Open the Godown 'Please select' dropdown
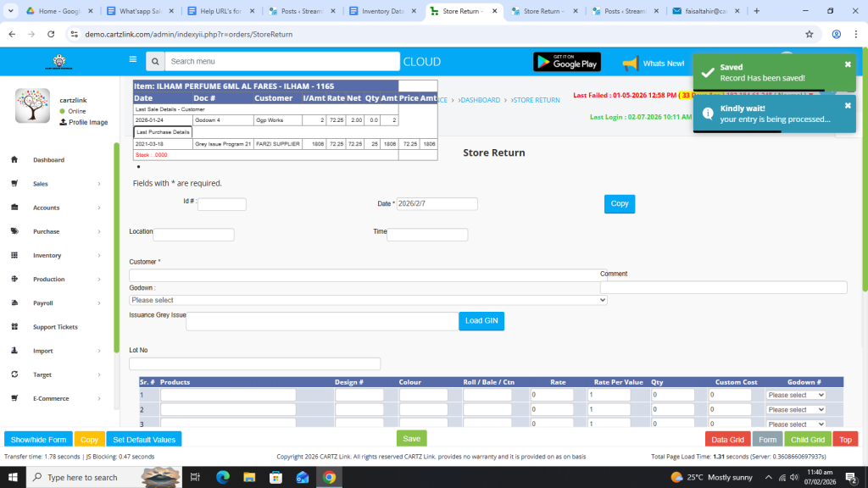This screenshot has width=868, height=488. (x=368, y=300)
